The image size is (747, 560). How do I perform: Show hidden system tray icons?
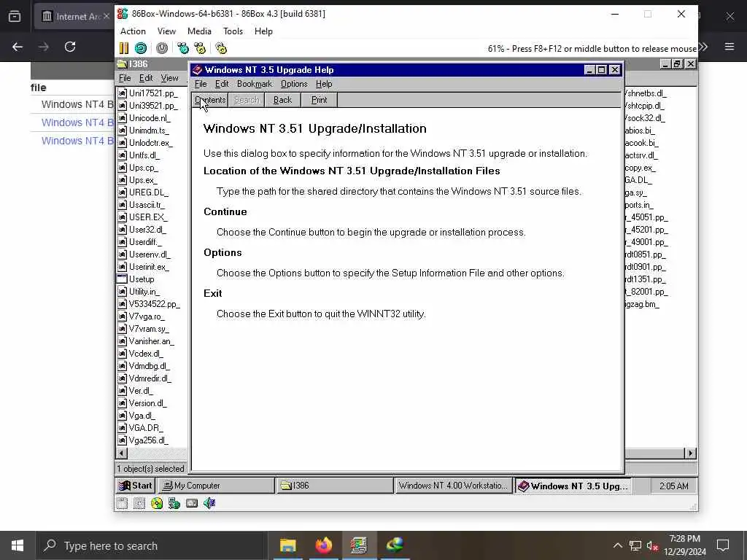click(617, 545)
